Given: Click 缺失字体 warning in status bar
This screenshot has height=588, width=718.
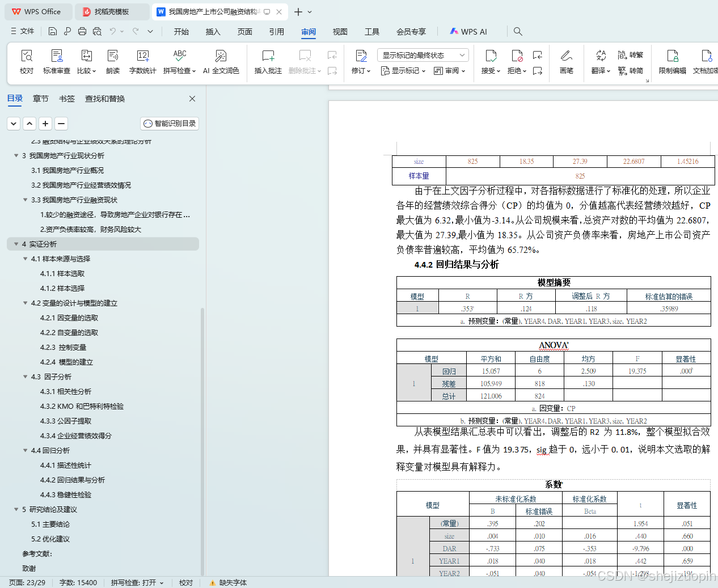Looking at the screenshot, I should point(228,582).
